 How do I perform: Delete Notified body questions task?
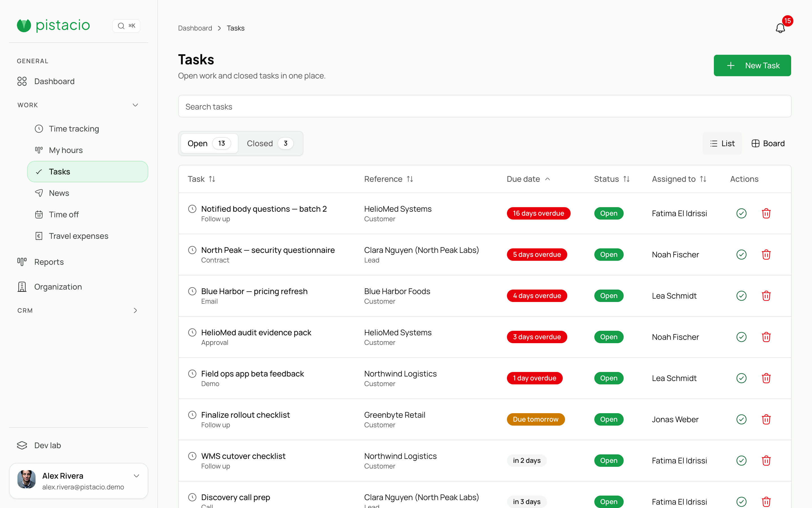click(766, 213)
